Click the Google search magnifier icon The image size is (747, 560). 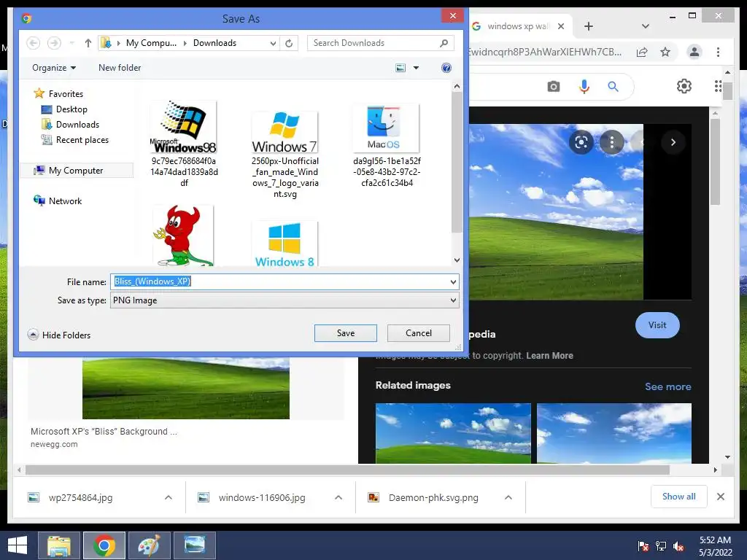click(613, 87)
